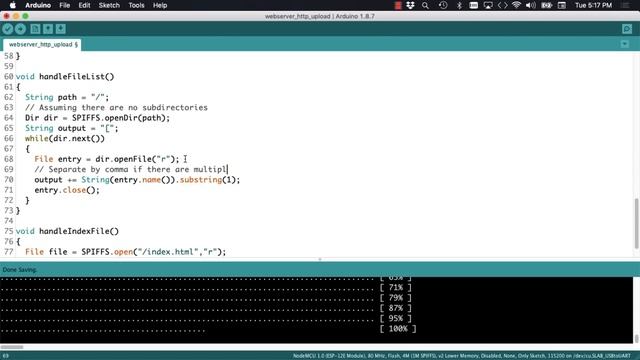
Task: Open the Sketch menu
Action: click(109, 5)
